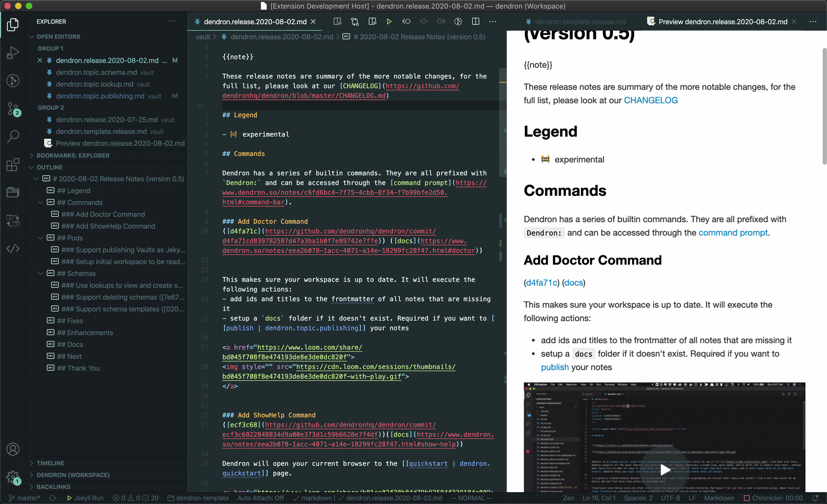Screen dimensions: 827x504
Task: Open the Manage gear menu
Action: coord(13,477)
